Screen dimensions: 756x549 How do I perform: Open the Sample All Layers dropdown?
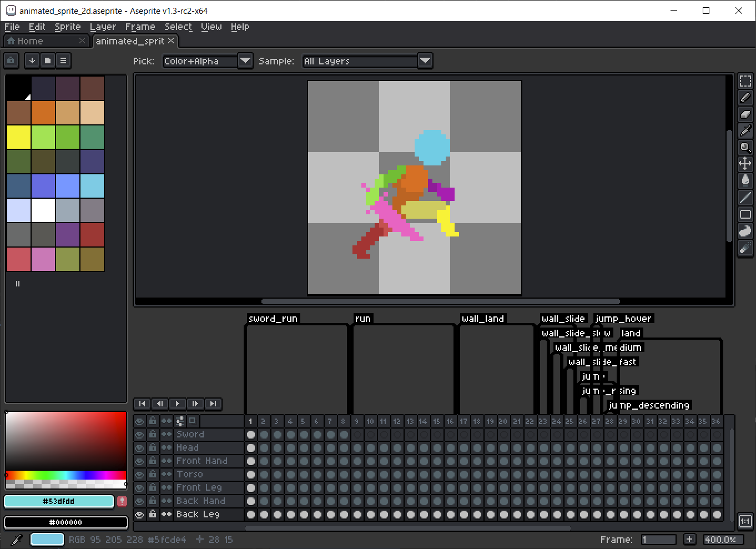click(425, 61)
